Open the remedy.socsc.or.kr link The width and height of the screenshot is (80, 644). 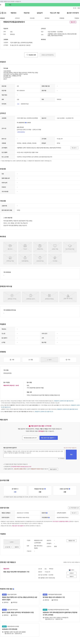pos(21,466)
